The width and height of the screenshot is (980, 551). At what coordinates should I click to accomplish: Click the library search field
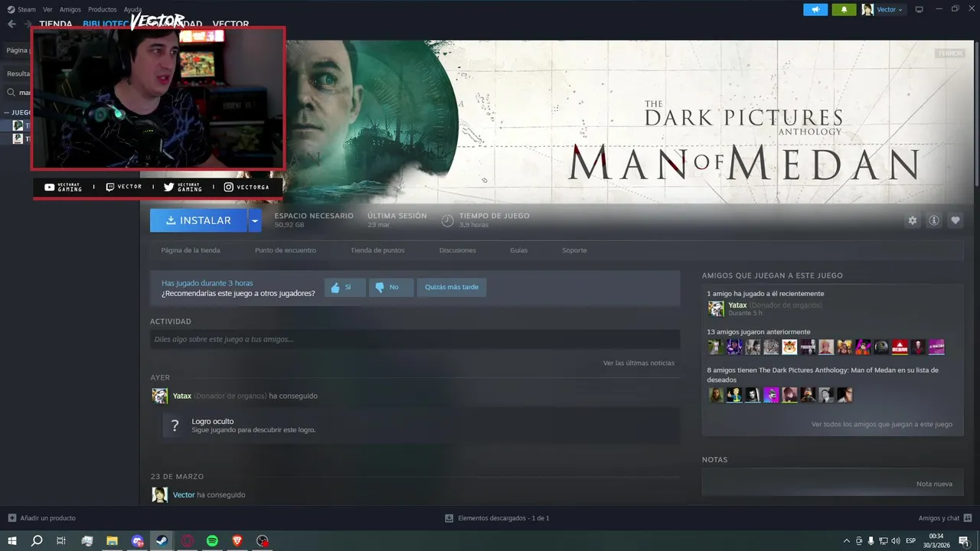[19, 93]
